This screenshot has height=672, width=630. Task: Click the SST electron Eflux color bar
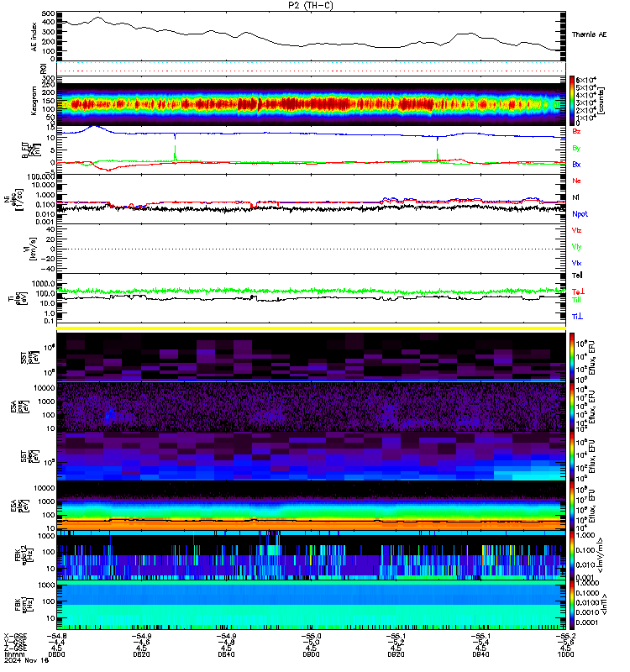click(x=572, y=456)
